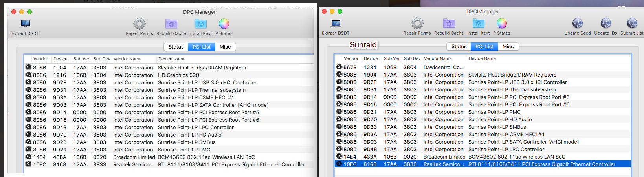Open P States in right window
Screen dimensions: 644x177
pyautogui.click(x=502, y=24)
